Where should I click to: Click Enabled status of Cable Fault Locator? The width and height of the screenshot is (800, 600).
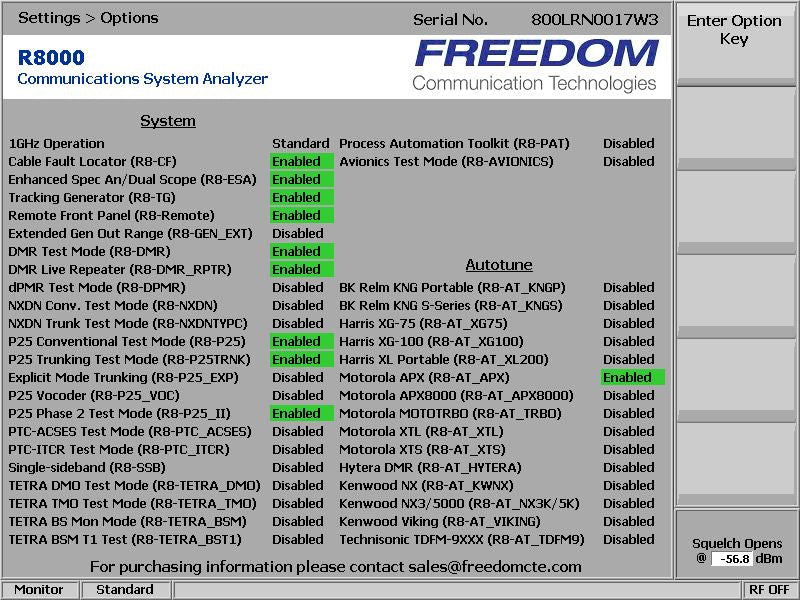302,161
